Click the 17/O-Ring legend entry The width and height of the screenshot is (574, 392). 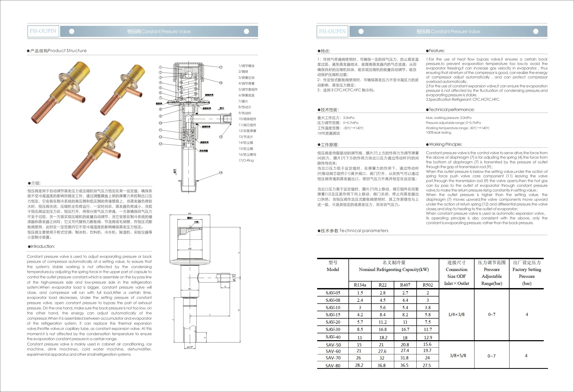(246, 160)
